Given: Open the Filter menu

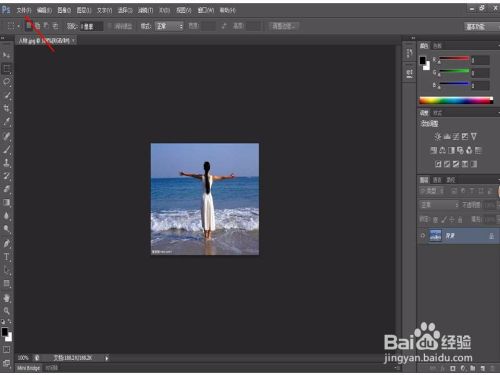Looking at the screenshot, I should pos(145,10).
